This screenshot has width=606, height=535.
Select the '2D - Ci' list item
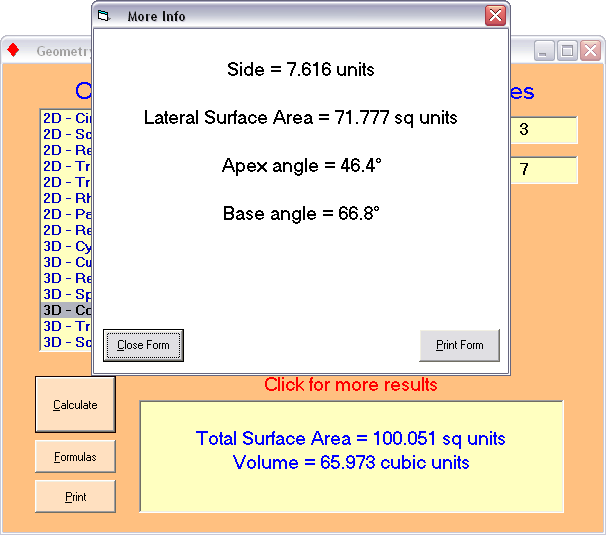point(66,118)
